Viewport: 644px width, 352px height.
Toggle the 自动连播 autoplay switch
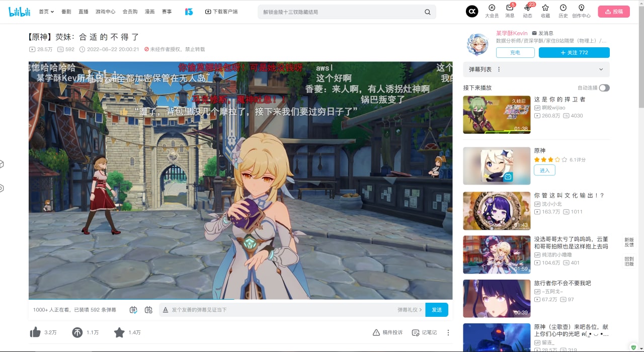[x=604, y=88]
